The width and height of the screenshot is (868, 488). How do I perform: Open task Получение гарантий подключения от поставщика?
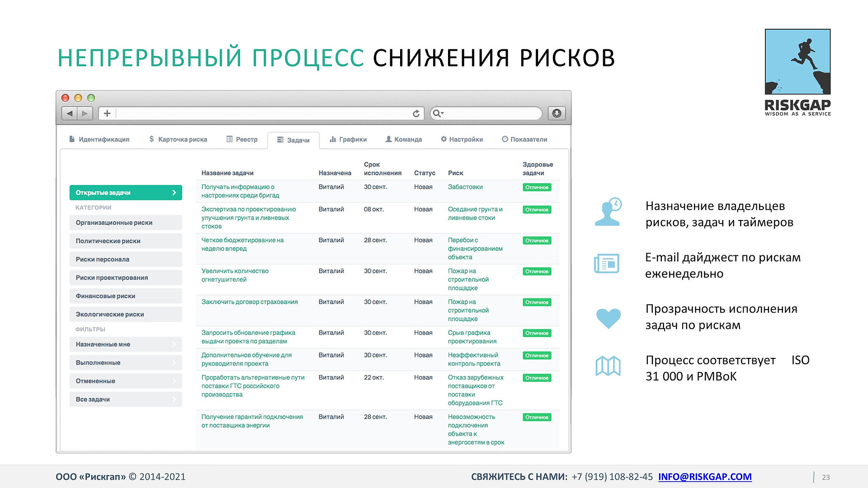pos(252,421)
